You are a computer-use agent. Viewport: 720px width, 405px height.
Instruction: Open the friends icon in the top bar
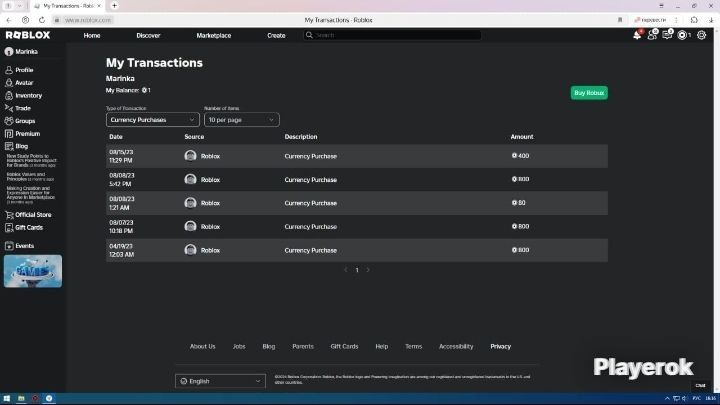click(652, 35)
